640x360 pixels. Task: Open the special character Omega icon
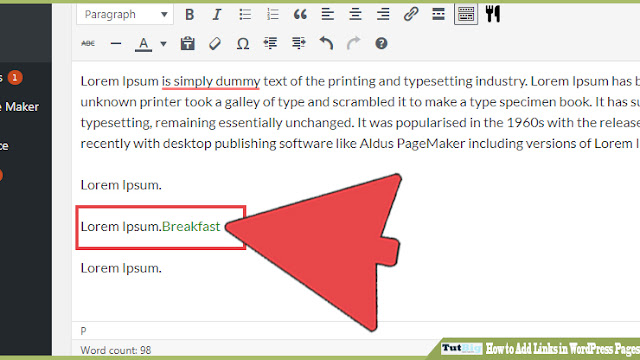243,43
